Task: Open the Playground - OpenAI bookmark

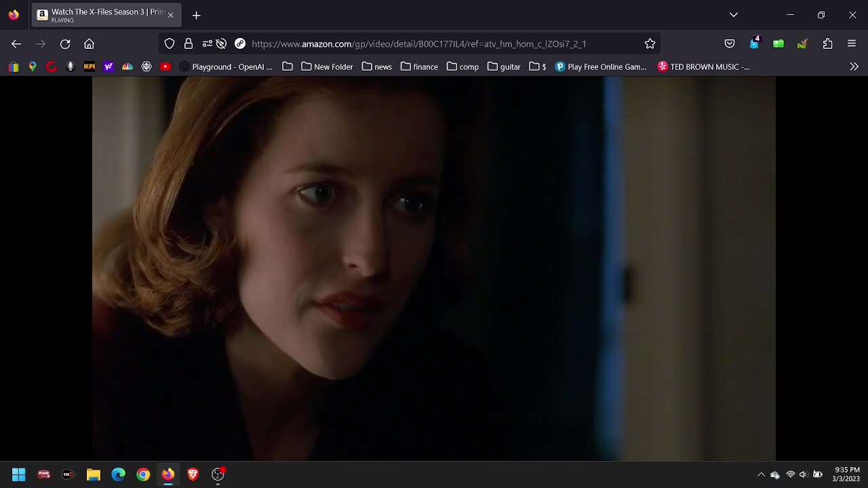Action: click(x=226, y=66)
